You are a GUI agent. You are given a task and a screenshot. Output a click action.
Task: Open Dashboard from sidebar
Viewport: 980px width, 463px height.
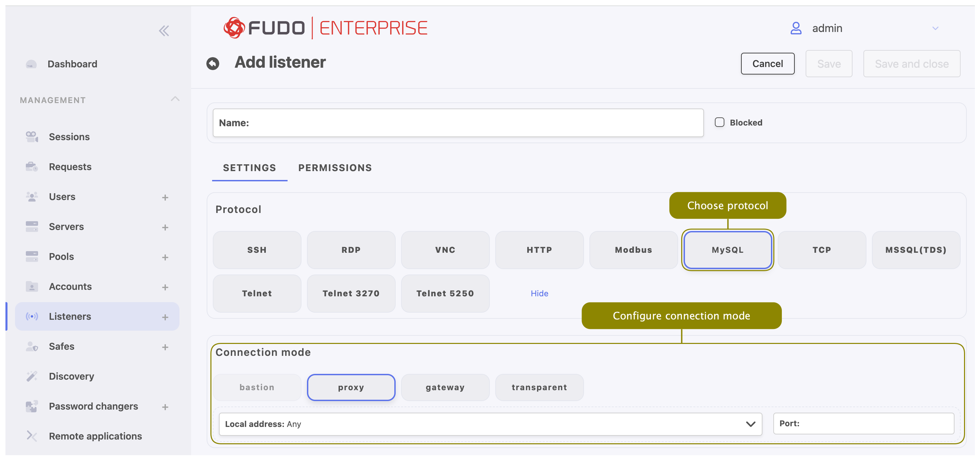[72, 64]
